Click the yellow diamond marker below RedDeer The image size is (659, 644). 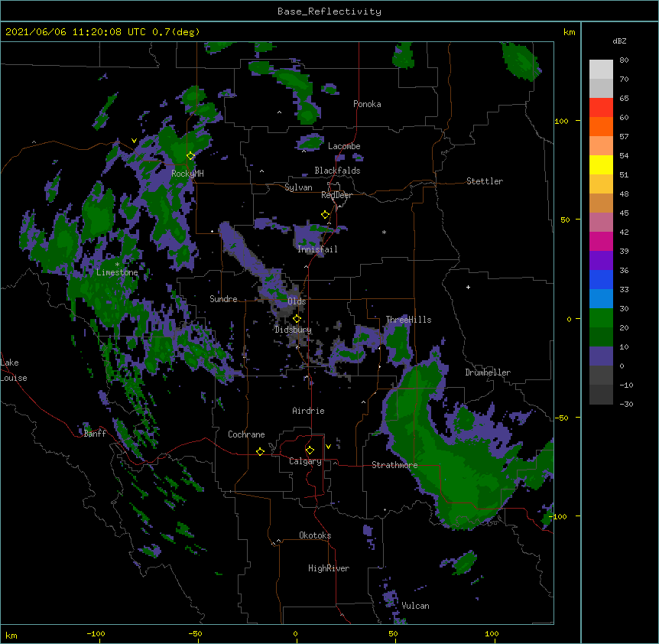pos(326,215)
